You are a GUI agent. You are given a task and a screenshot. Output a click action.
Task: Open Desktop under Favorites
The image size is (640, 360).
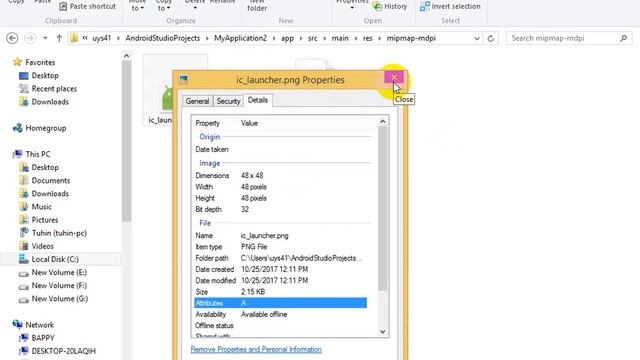(45, 76)
